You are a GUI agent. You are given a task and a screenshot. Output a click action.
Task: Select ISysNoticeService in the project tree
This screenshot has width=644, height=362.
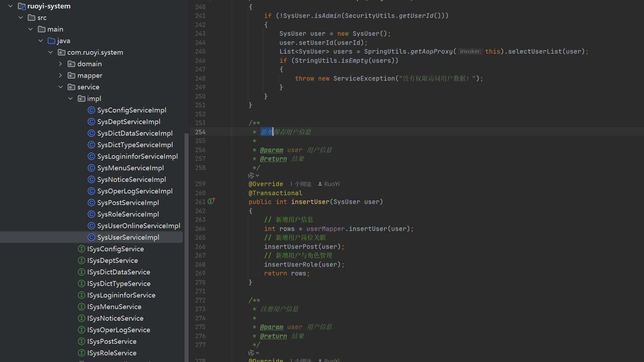click(115, 318)
